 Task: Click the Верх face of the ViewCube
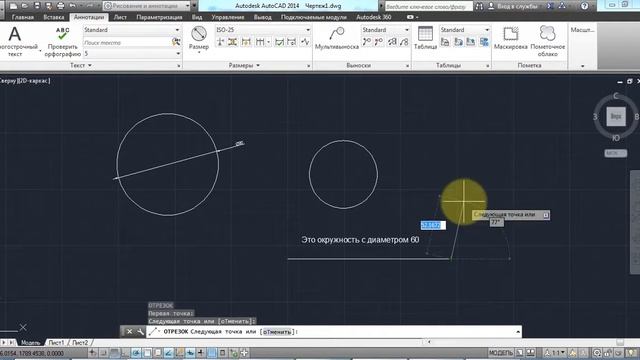click(x=616, y=116)
